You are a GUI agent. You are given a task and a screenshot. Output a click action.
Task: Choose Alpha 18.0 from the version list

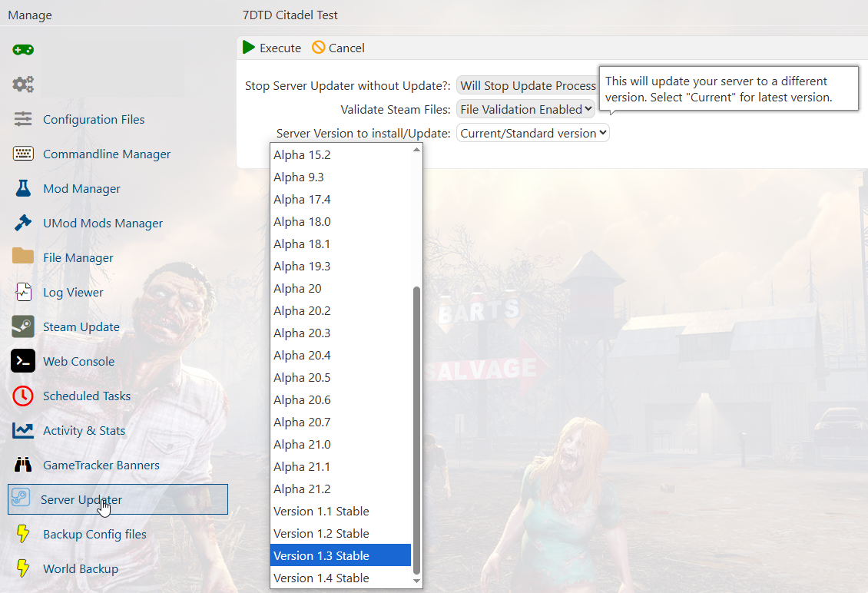pyautogui.click(x=340, y=221)
